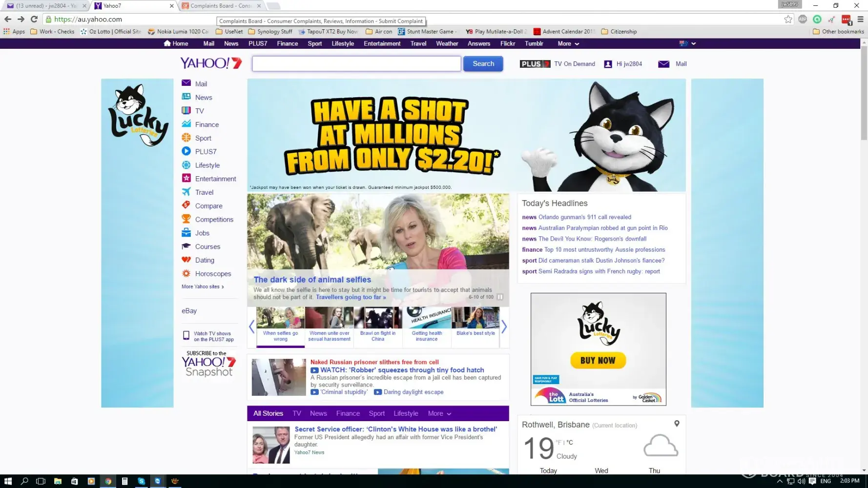Select the Travel airplane icon
The height and width of the screenshot is (488, 868).
186,192
